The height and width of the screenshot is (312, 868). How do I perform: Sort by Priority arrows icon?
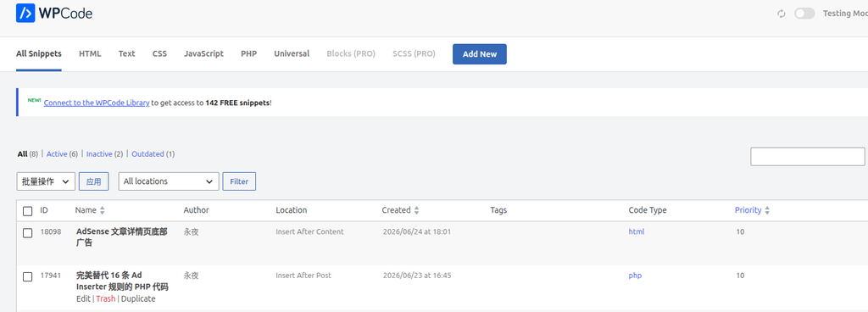766,211
